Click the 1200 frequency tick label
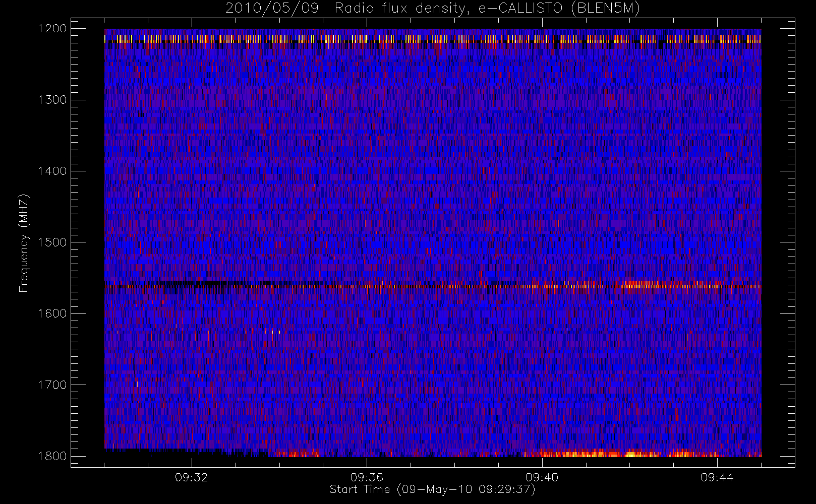The image size is (816, 504). coord(52,29)
